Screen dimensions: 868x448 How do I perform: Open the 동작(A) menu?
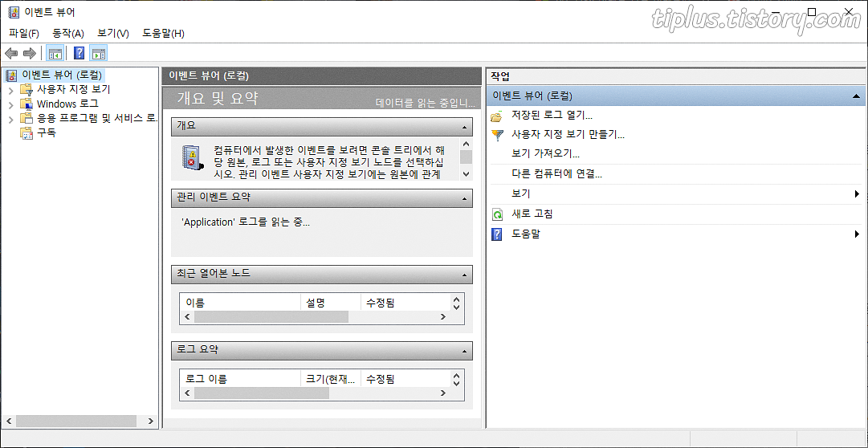pyautogui.click(x=68, y=33)
